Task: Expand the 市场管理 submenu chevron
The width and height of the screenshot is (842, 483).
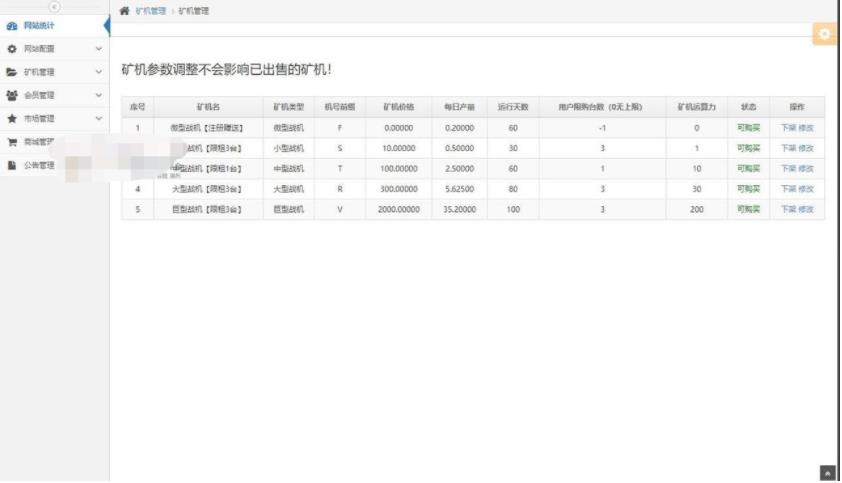Action: click(x=97, y=118)
